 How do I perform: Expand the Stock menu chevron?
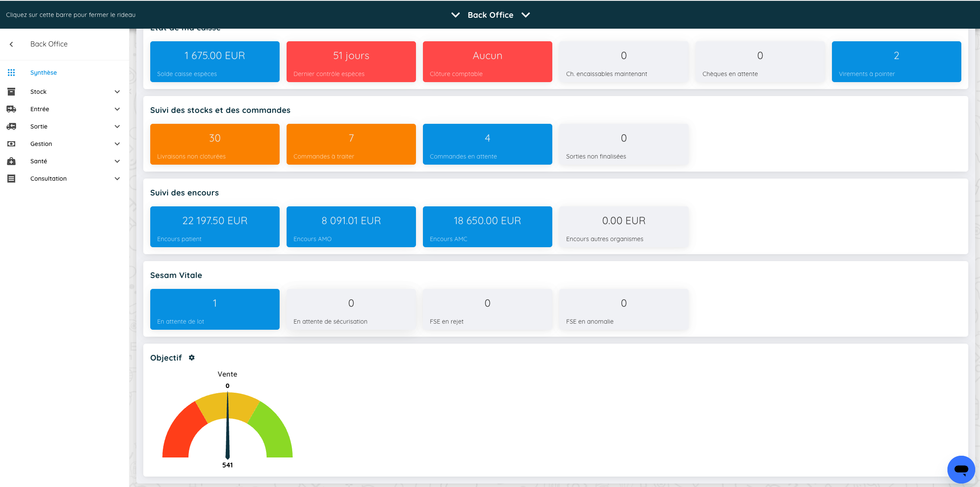coord(117,92)
